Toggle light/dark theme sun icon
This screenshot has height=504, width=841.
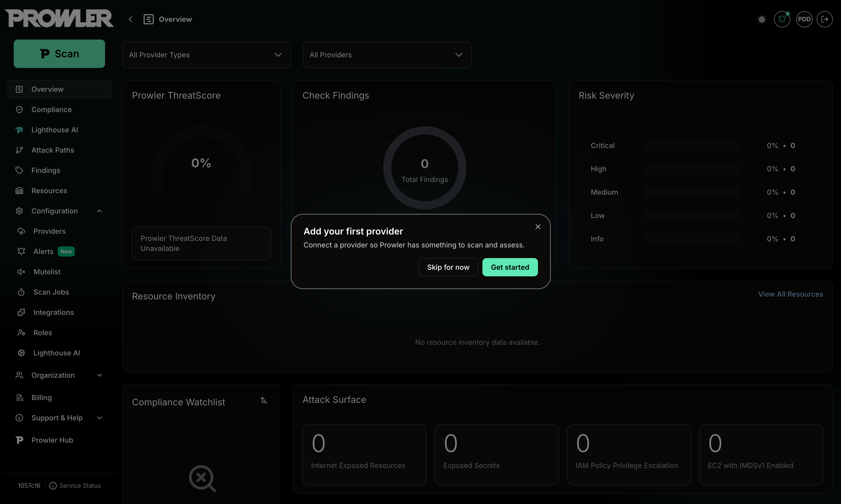(762, 19)
